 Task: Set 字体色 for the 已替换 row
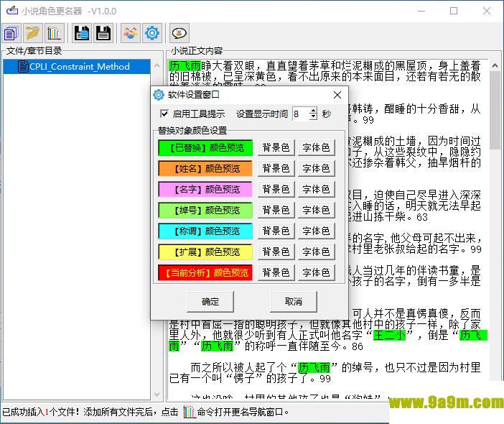pos(317,147)
